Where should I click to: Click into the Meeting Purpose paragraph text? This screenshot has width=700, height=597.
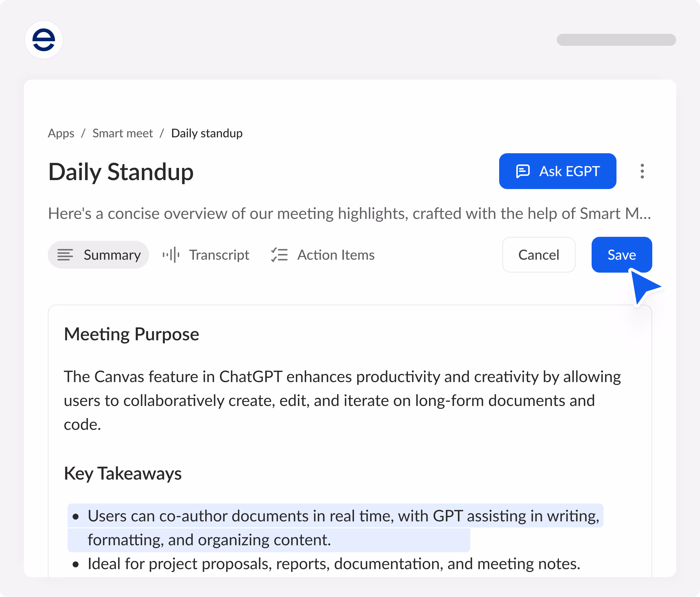pyautogui.click(x=342, y=400)
